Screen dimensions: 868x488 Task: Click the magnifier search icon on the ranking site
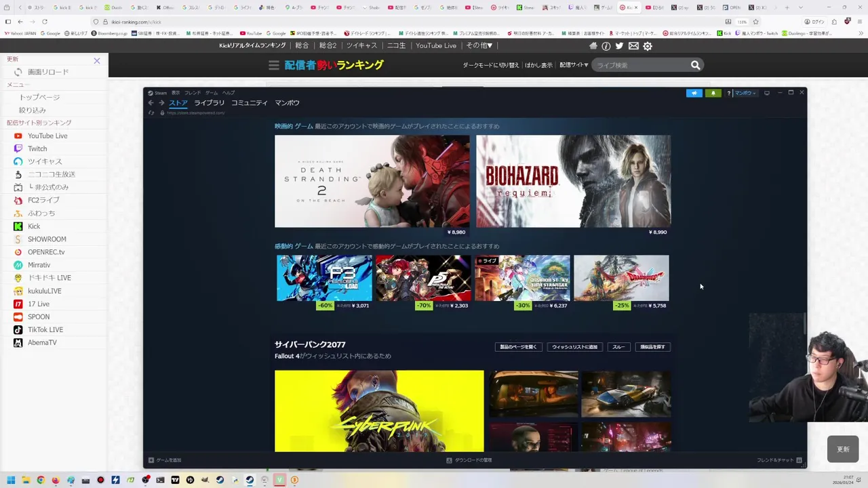695,65
